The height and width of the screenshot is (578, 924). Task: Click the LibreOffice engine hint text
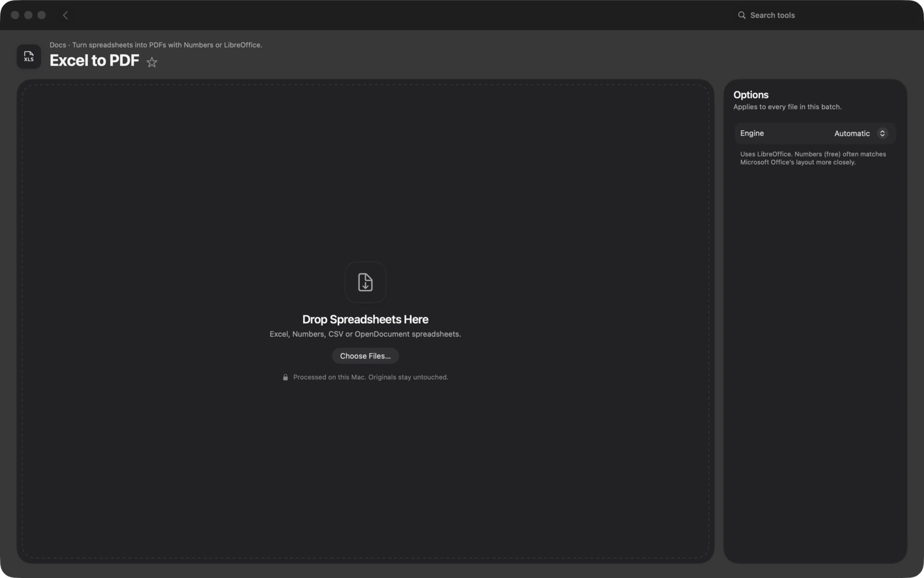tap(813, 158)
